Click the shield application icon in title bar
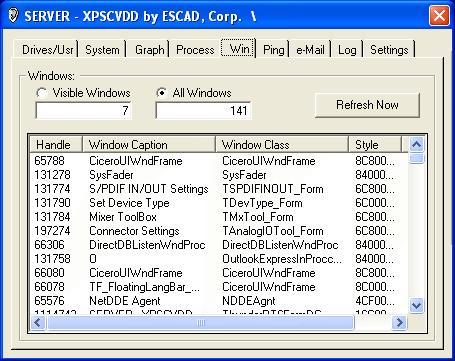Screen dimensions: 455x361 pyautogui.click(x=13, y=15)
